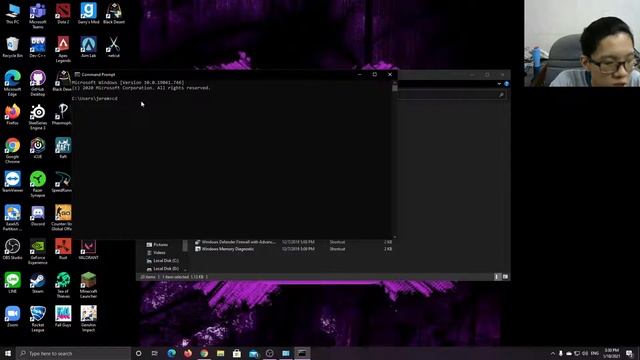This screenshot has height=360, width=640.
Task: Switch File Explorer to large icons view
Action: (x=505, y=277)
